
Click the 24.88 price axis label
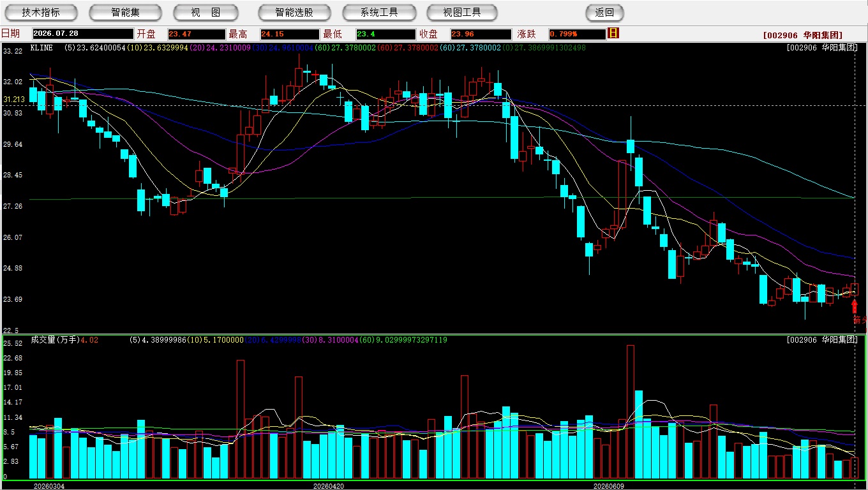coord(13,269)
